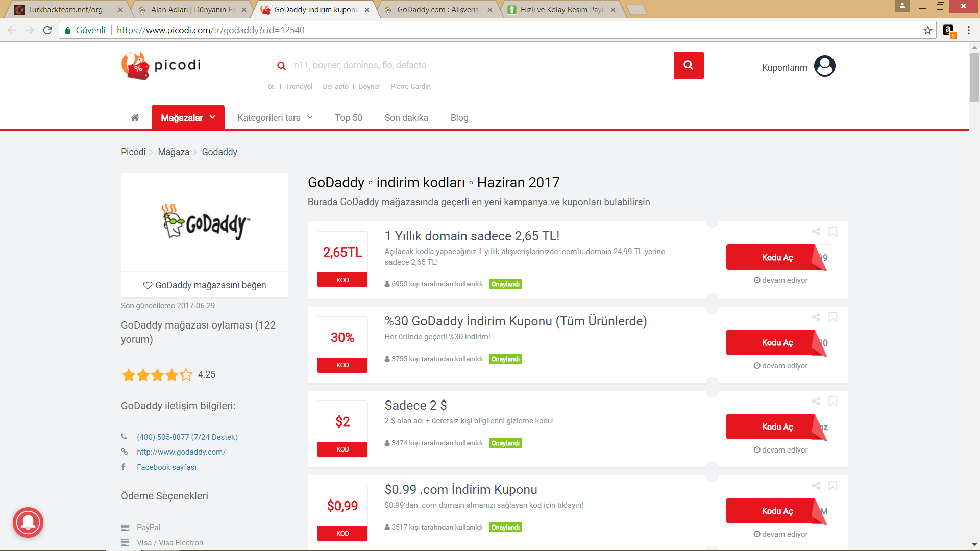Close the GoDaddy.com Alışveriş tab
980x551 pixels.
(490, 10)
